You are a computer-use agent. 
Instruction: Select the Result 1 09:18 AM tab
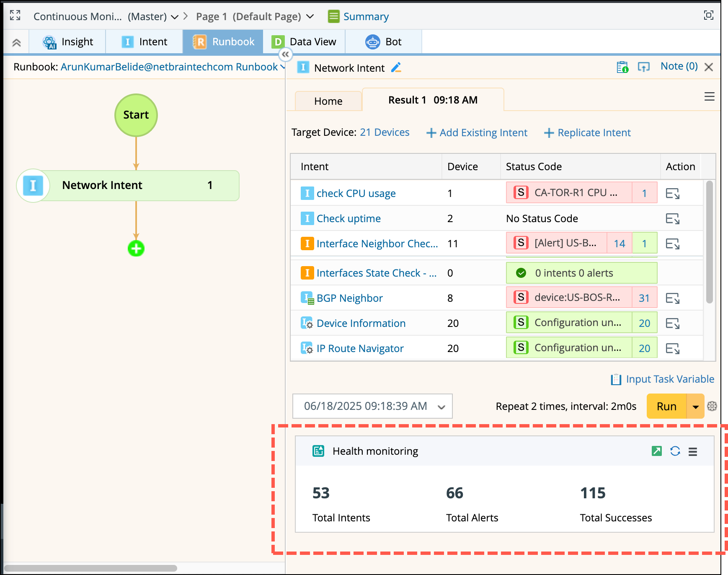click(x=433, y=100)
